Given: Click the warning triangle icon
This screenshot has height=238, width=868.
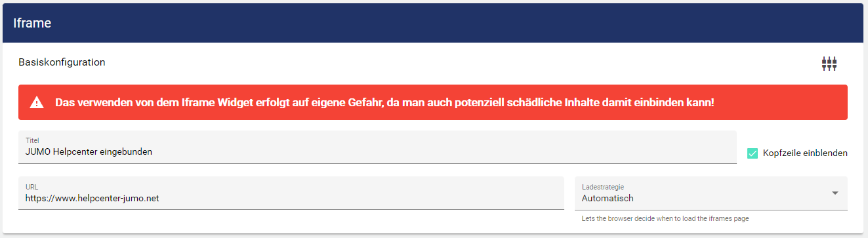Looking at the screenshot, I should pos(37,102).
